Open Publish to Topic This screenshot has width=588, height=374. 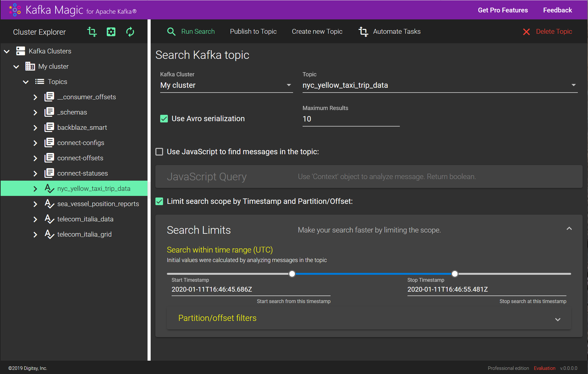coord(253,31)
